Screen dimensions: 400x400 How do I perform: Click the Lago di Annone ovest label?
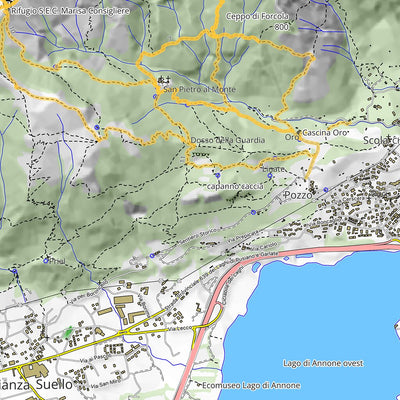pyautogui.click(x=323, y=363)
